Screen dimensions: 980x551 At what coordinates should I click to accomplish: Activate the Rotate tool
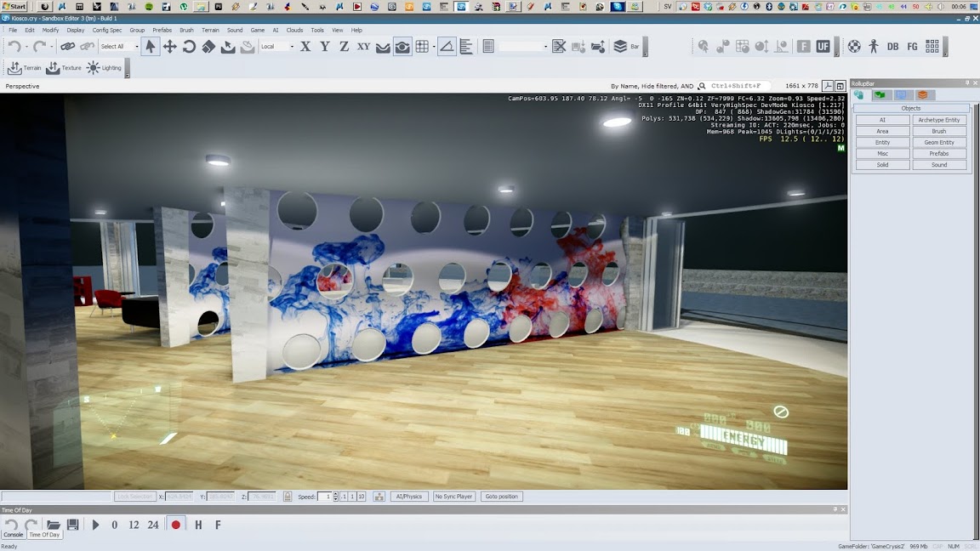coord(189,46)
